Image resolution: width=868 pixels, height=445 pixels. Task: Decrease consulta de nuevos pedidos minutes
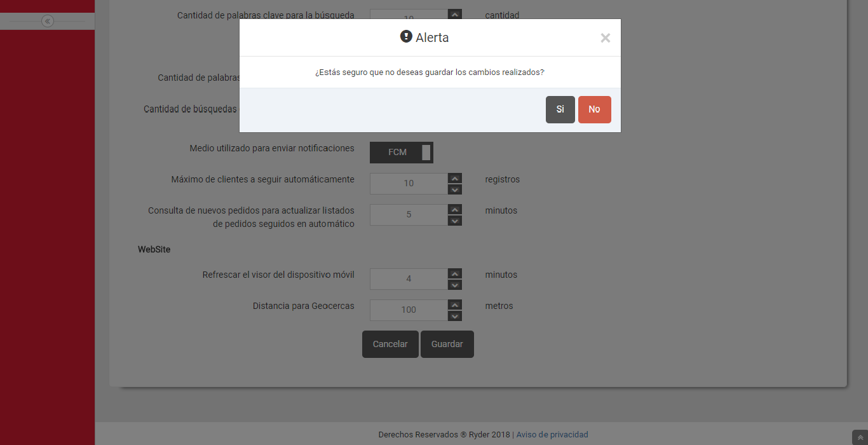point(454,221)
